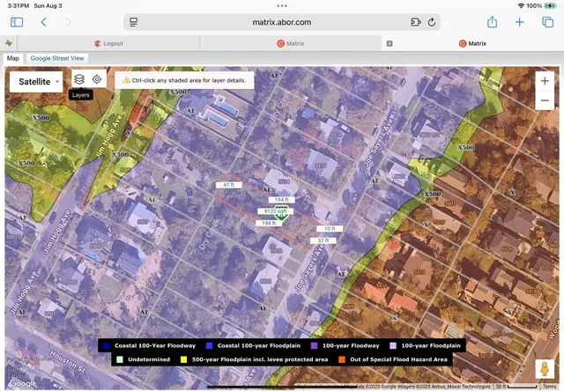Go back to the previous page

coord(43,22)
